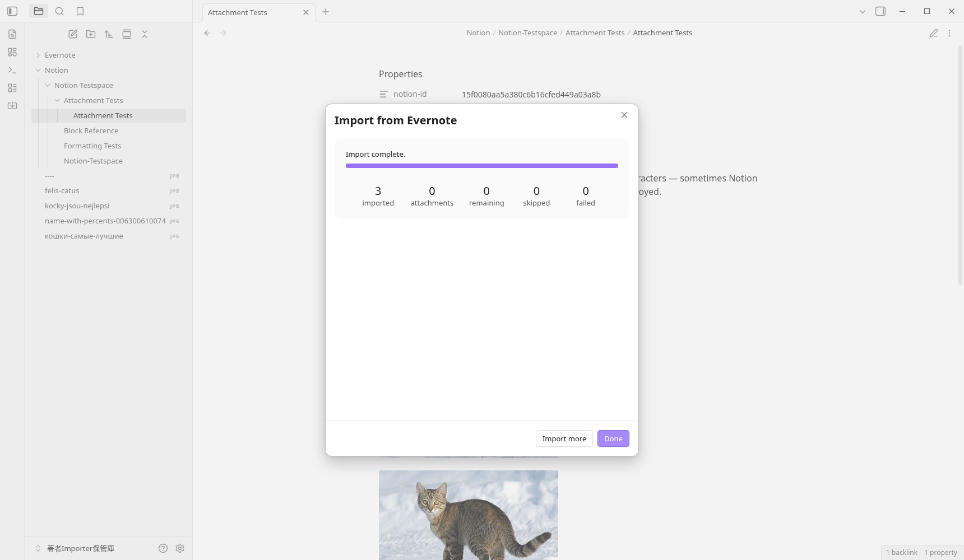Switch to editing mode pencil icon
This screenshot has width=964, height=560.
coord(934,33)
